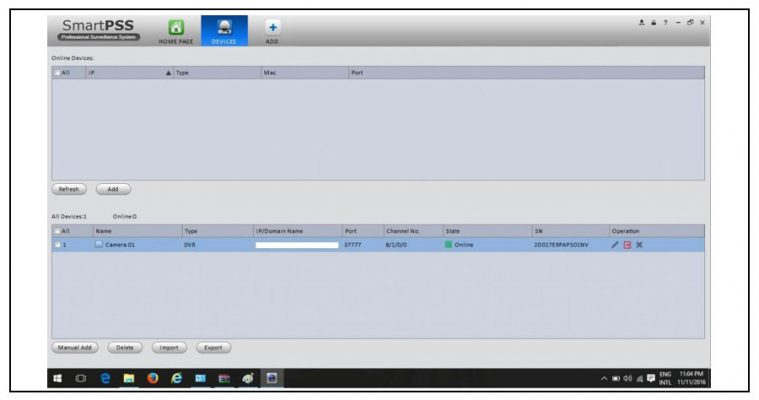
Task: Check the All checkbox in Online Devices
Action: click(57, 73)
